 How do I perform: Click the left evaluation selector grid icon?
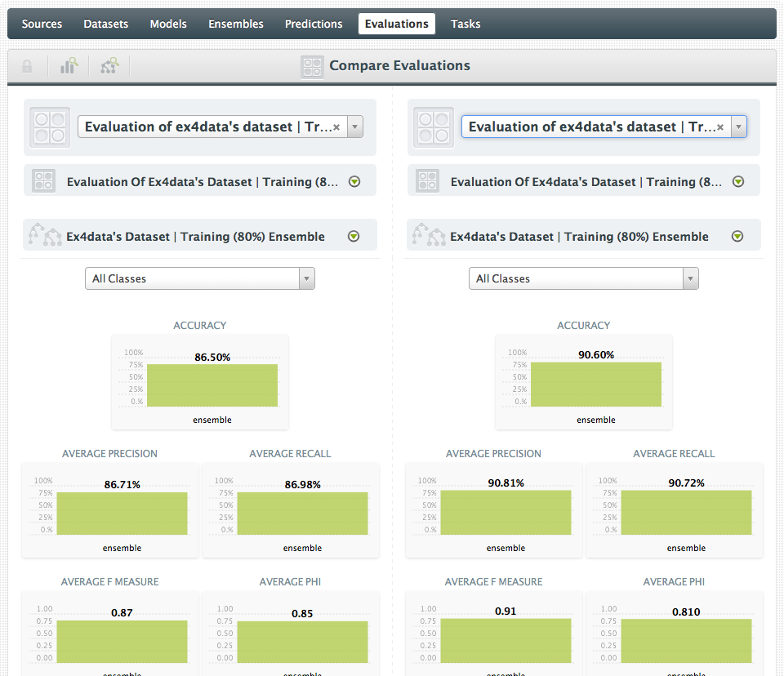50,127
